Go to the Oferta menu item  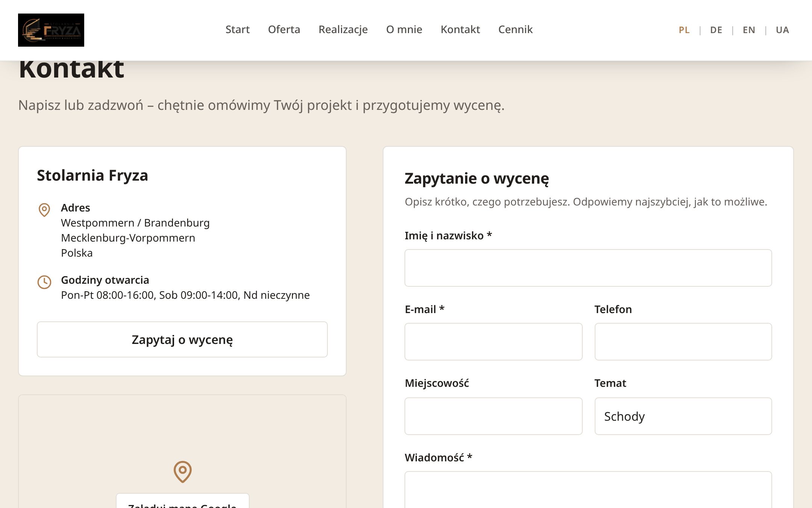click(x=284, y=29)
